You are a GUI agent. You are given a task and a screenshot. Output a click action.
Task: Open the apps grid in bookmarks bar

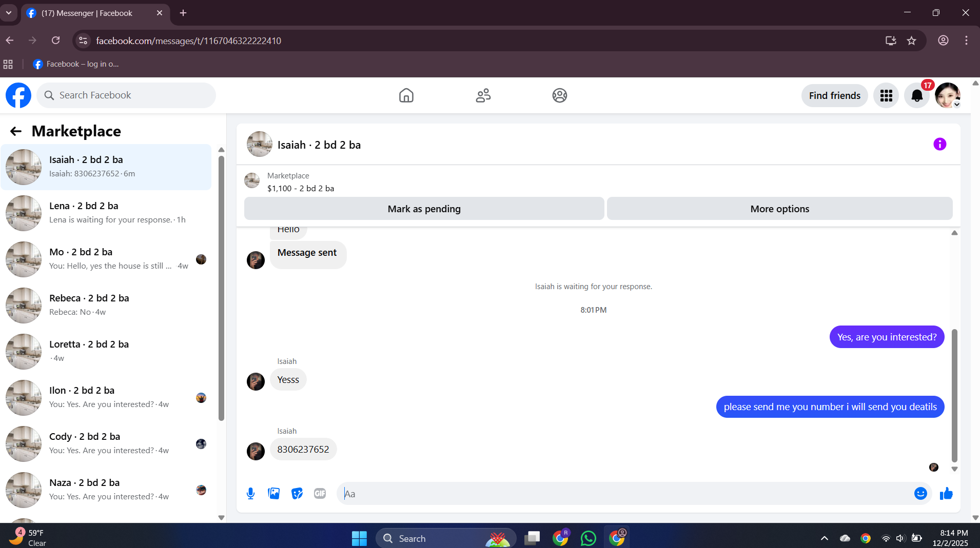(8, 64)
